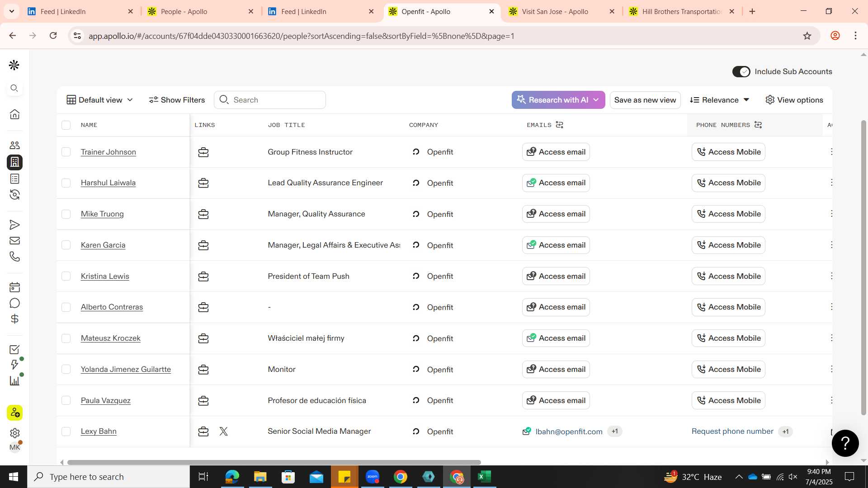Click Request phone number for Lexy Bahn
The image size is (868, 488).
tap(732, 432)
